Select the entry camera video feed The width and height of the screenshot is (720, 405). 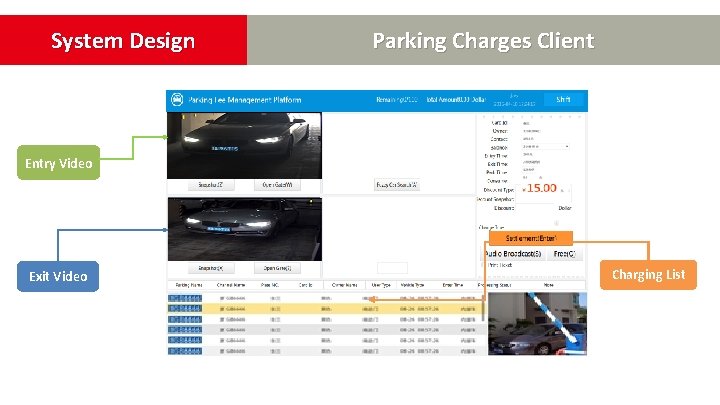point(244,146)
